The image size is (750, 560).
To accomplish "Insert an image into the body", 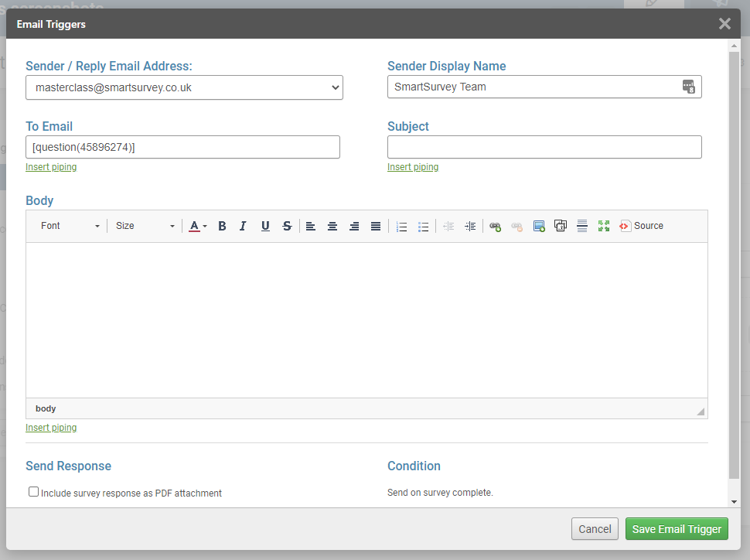I will tap(539, 226).
